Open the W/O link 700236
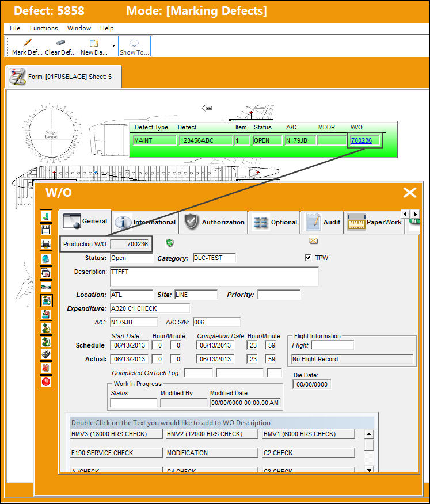The image size is (430, 504). (x=361, y=140)
